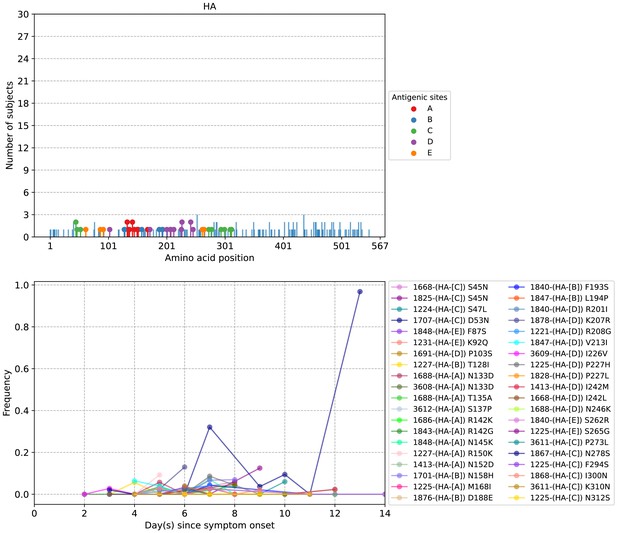Select legend entry '1707-(HA-[C]) D53N'
Image resolution: width=617 pixels, height=533 pixels.
point(440,321)
